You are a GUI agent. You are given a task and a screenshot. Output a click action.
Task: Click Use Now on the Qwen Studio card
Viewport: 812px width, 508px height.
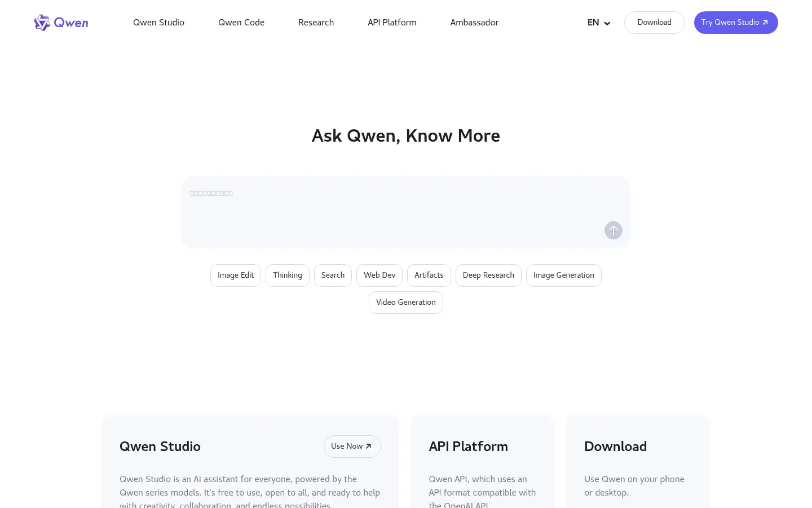[352, 446]
